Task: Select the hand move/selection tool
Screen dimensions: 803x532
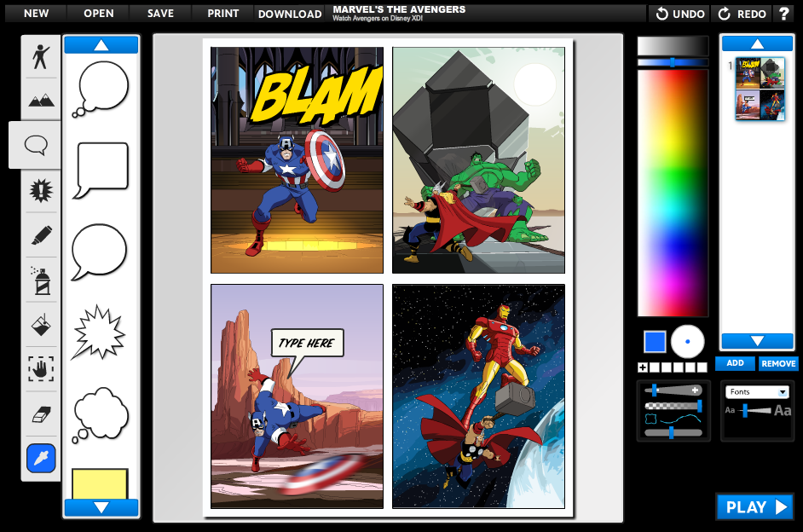Action: [x=41, y=368]
